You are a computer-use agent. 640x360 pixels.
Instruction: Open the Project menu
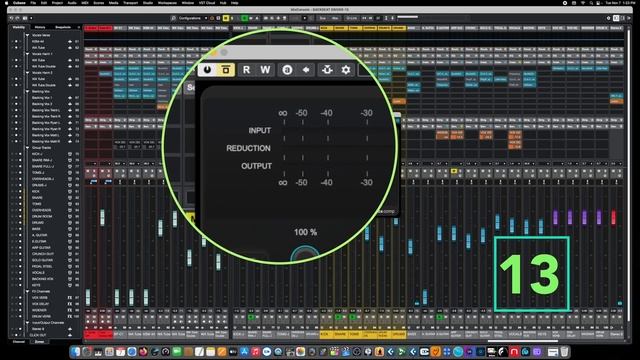pyautogui.click(x=57, y=3)
